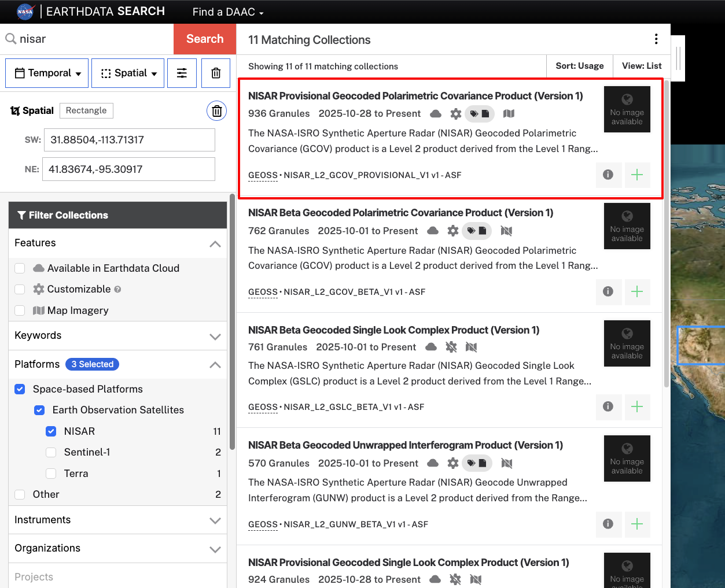Image resolution: width=725 pixels, height=588 pixels.
Task: Open NISAR Beta Geocoded Single Look Complex collection
Action: point(393,330)
